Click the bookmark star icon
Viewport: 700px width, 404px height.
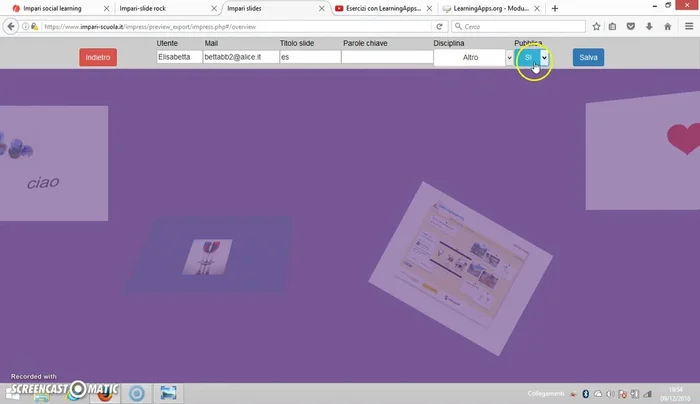tap(597, 27)
